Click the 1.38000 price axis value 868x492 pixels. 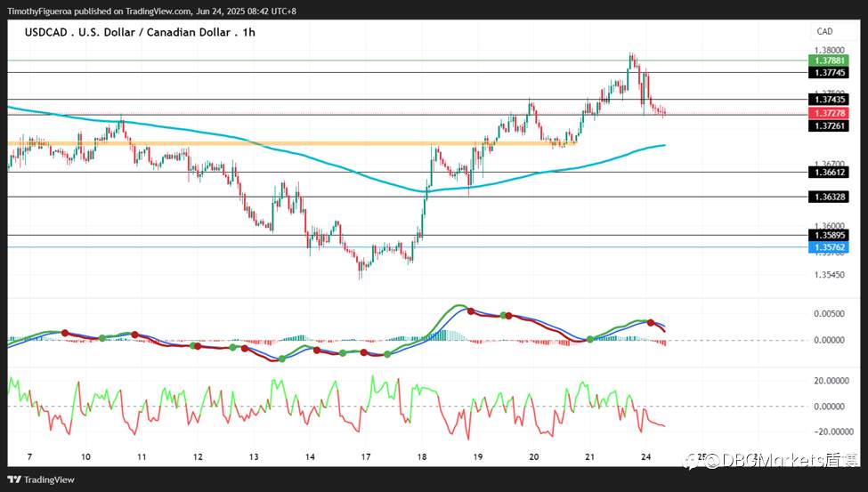829,51
